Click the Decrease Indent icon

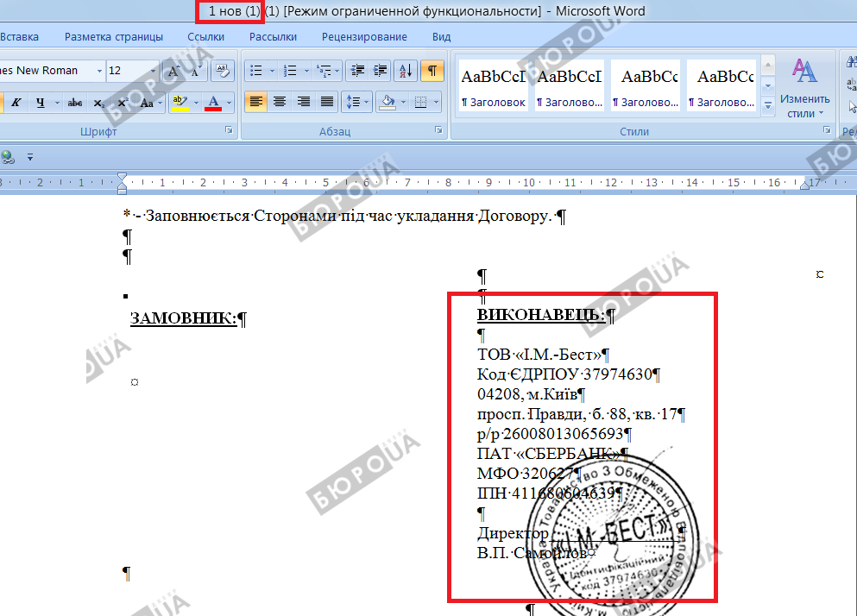(357, 71)
